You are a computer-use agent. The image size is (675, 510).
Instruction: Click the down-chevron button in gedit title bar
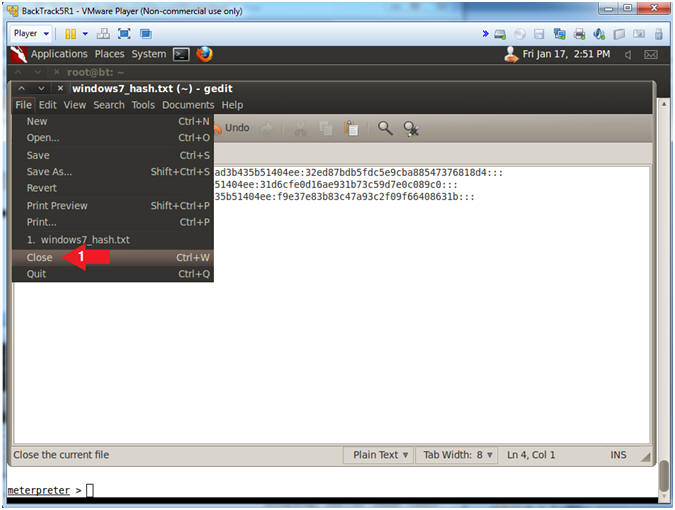click(x=41, y=89)
